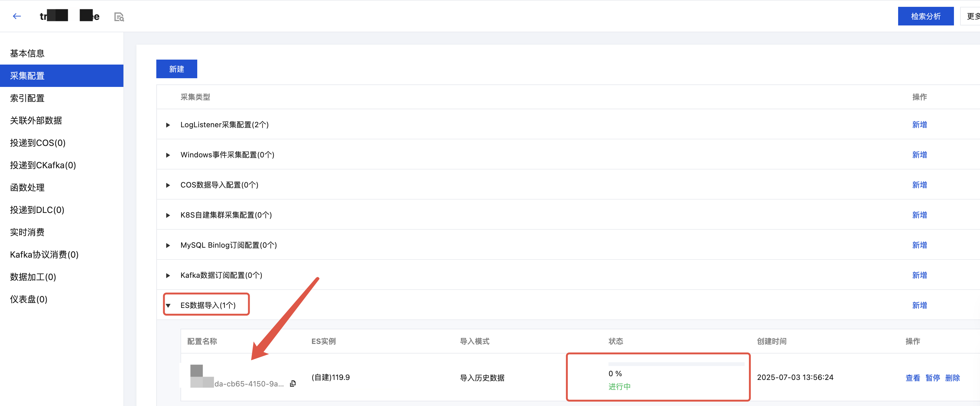Screen dimensions: 980x406
Task: Expand COS数据导入配置 row
Action: coord(168,185)
